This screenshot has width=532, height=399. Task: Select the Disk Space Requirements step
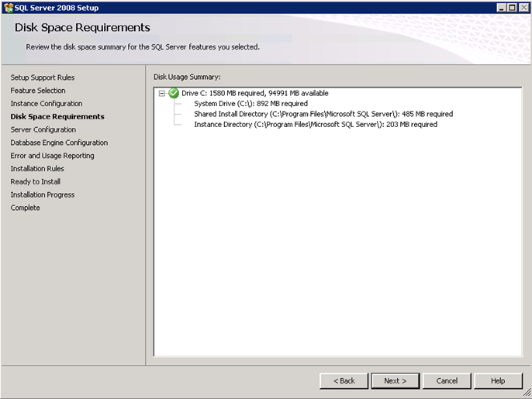tap(57, 117)
